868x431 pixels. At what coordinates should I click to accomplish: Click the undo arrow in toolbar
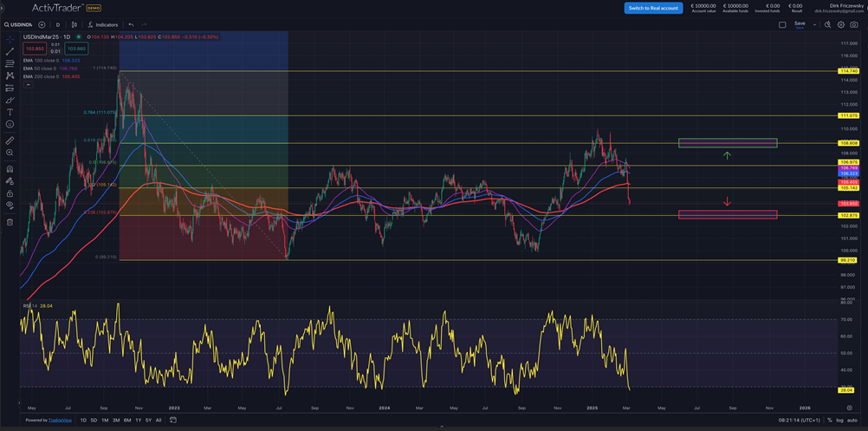[x=131, y=24]
